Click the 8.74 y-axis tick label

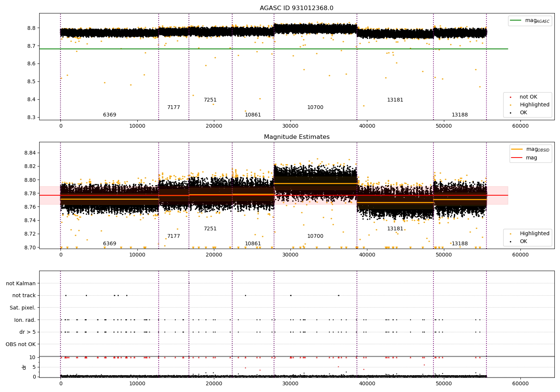pos(30,221)
